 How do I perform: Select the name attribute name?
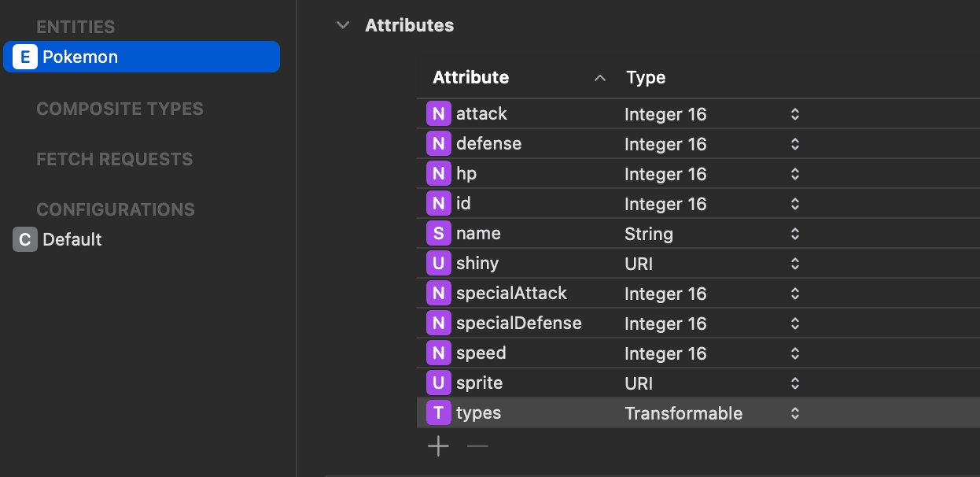[478, 234]
